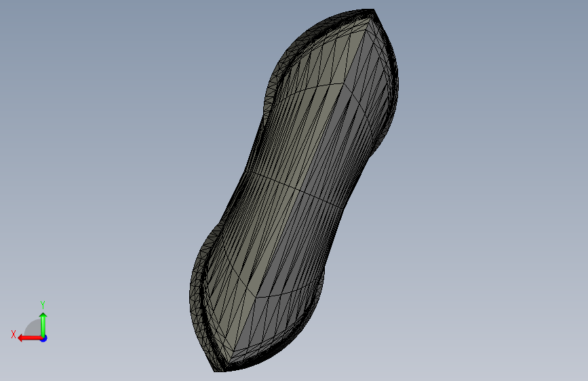588x381 pixels.
Task: Click the green Y axis arrow of the triad
Action: (43, 325)
